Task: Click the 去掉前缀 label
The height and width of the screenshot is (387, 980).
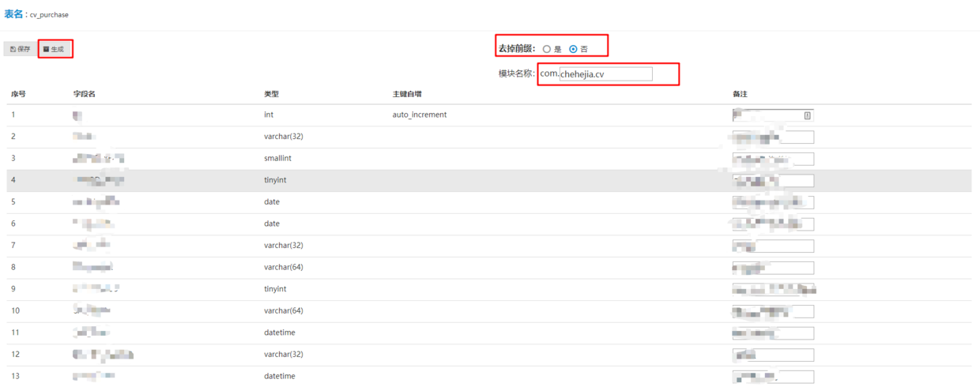Action: (517, 49)
